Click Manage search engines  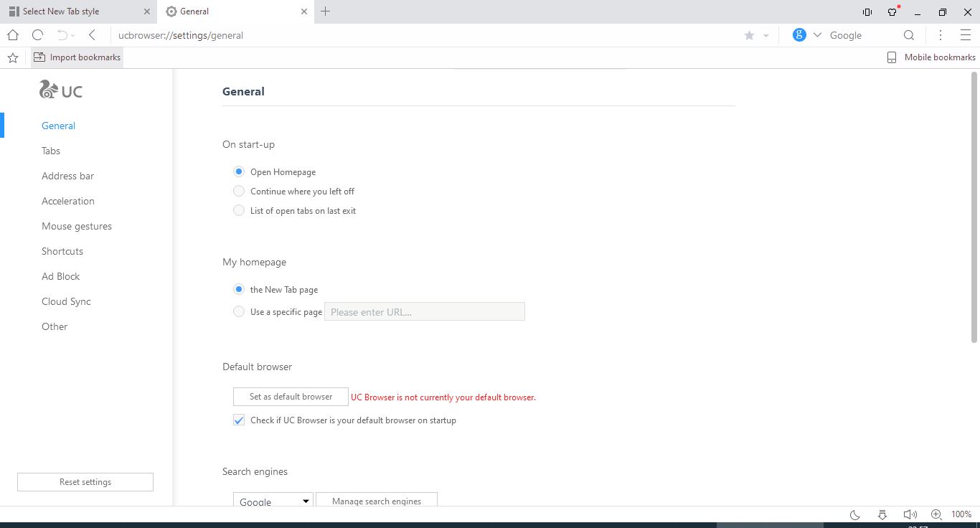pyautogui.click(x=377, y=501)
